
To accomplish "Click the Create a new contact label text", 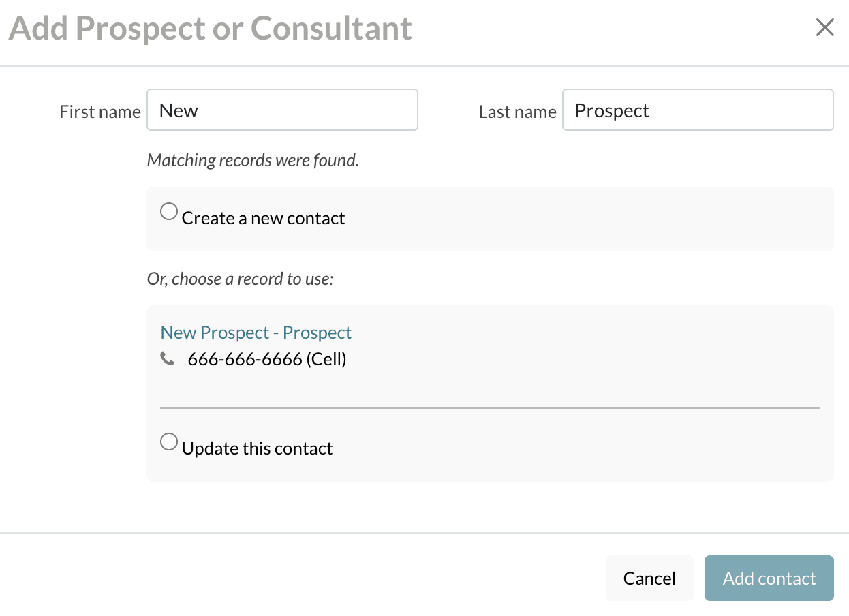I will 263,219.
